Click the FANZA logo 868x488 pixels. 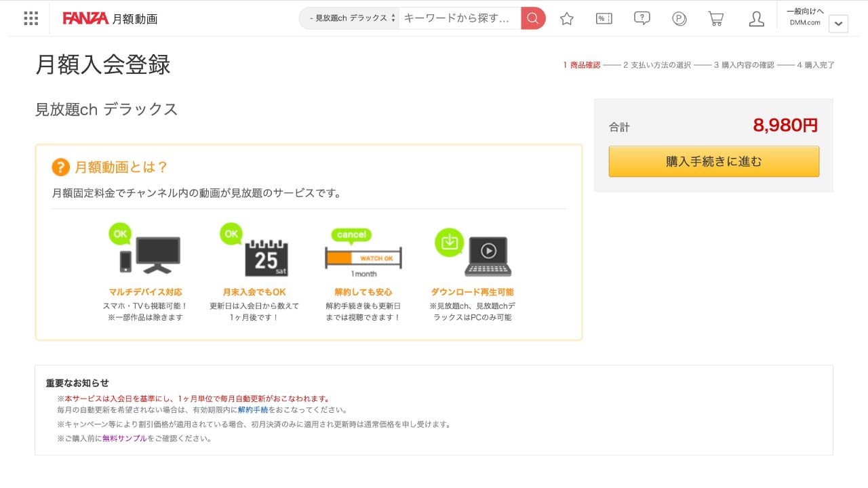(85, 18)
